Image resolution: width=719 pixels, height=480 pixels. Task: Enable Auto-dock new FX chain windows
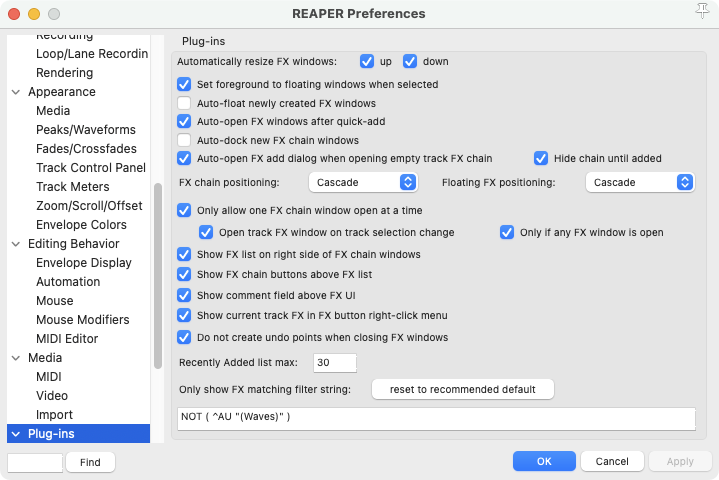click(184, 140)
